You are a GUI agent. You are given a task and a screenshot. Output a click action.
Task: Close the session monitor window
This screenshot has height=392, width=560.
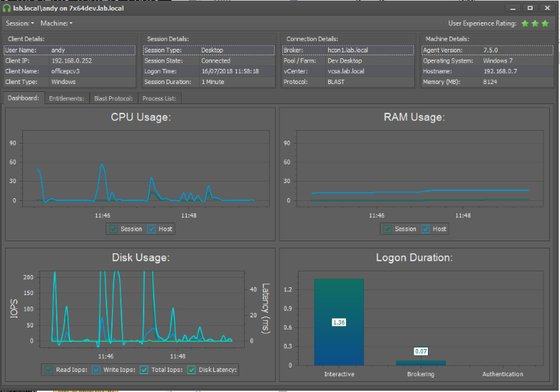[x=547, y=8]
